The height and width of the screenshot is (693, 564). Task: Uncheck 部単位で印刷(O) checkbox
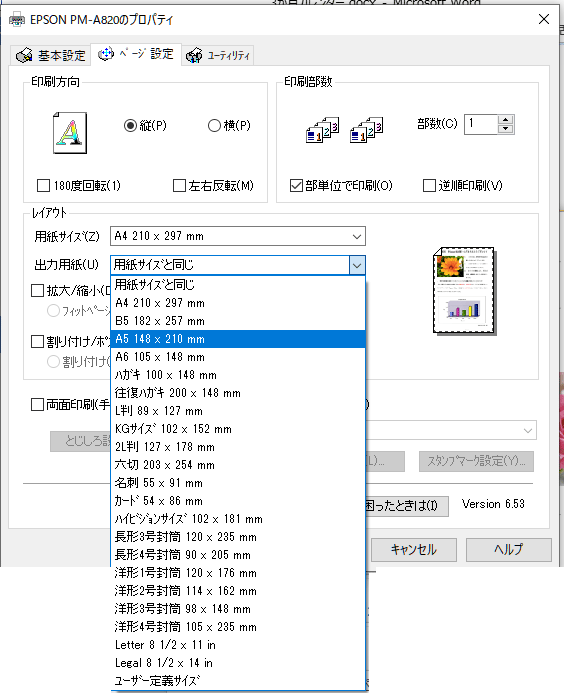[296, 186]
